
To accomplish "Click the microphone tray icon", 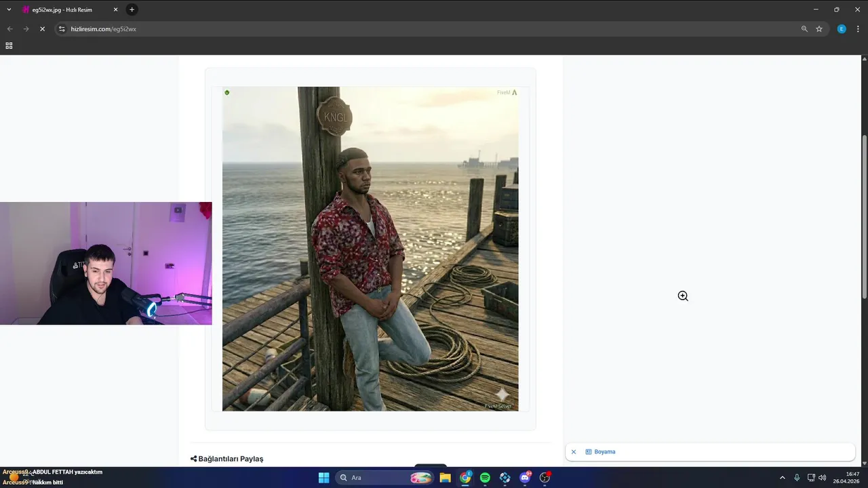I will click(x=797, y=478).
